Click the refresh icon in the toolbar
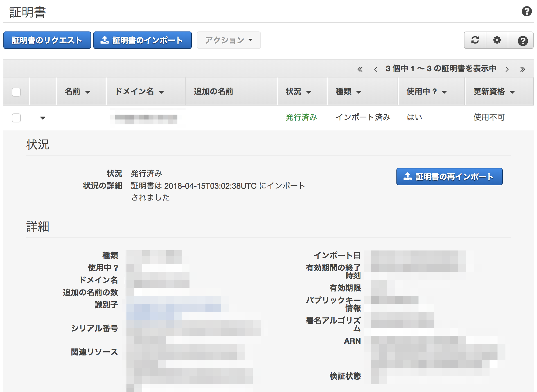Image resolution: width=537 pixels, height=392 pixels. pyautogui.click(x=475, y=40)
